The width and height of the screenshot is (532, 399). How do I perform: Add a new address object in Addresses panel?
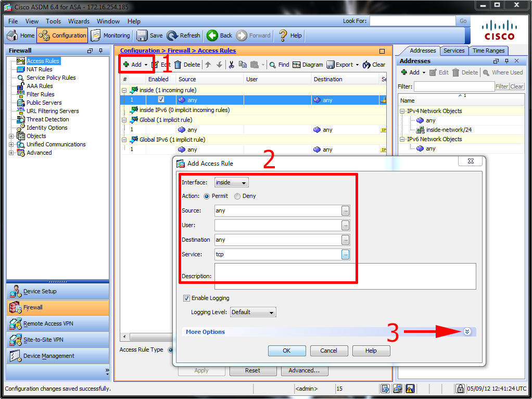pos(410,72)
